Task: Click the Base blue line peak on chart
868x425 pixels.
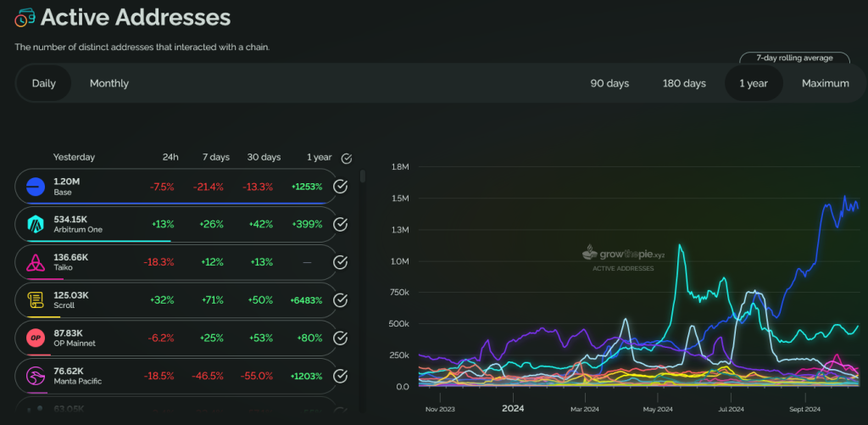Action: (x=845, y=196)
